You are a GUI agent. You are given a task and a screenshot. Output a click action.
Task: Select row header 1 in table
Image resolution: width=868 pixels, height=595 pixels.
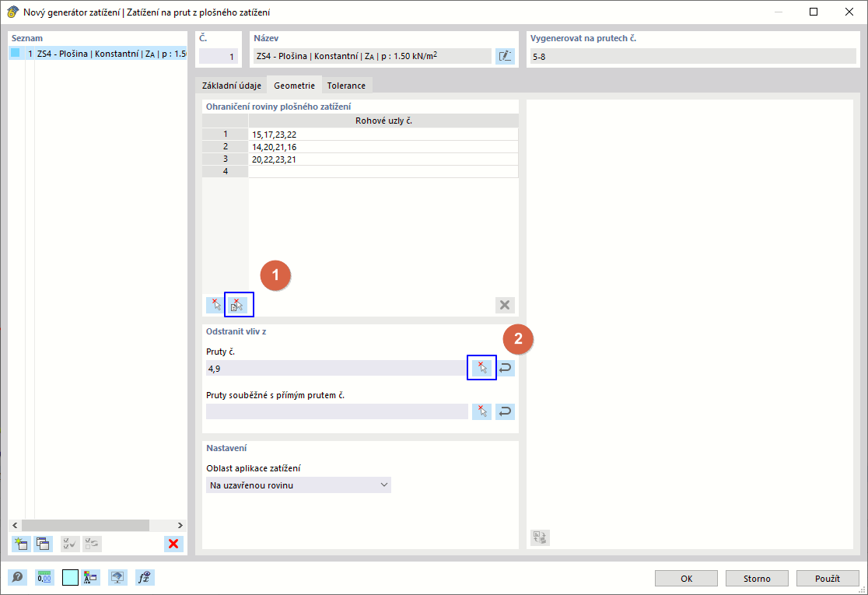(x=226, y=135)
